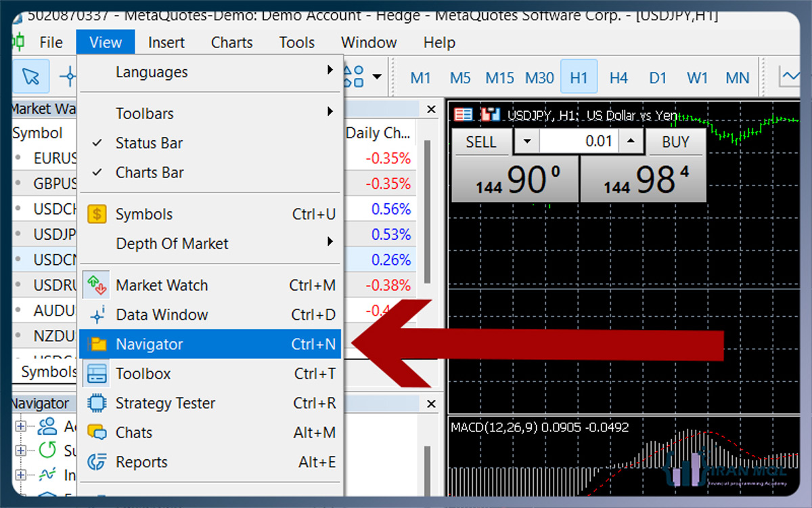Click the Symbol column header

38,133
